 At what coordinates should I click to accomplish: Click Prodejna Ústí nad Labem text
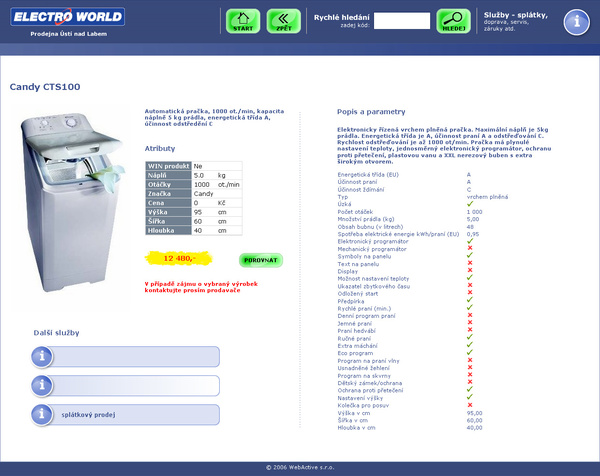pos(69,34)
